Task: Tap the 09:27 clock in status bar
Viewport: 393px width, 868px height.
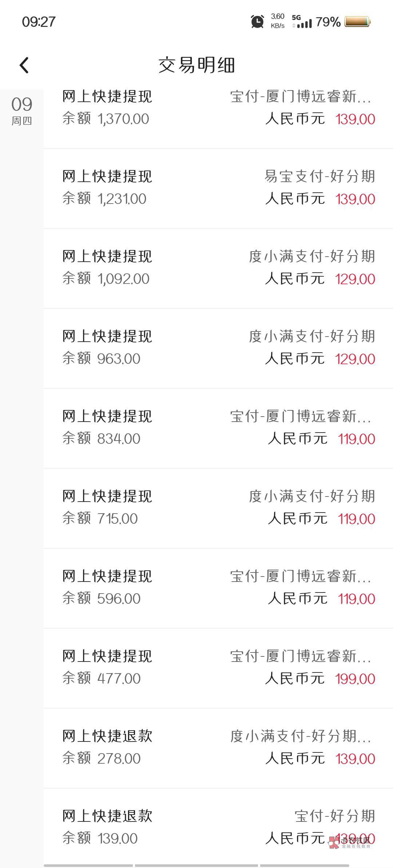Action: [39, 22]
